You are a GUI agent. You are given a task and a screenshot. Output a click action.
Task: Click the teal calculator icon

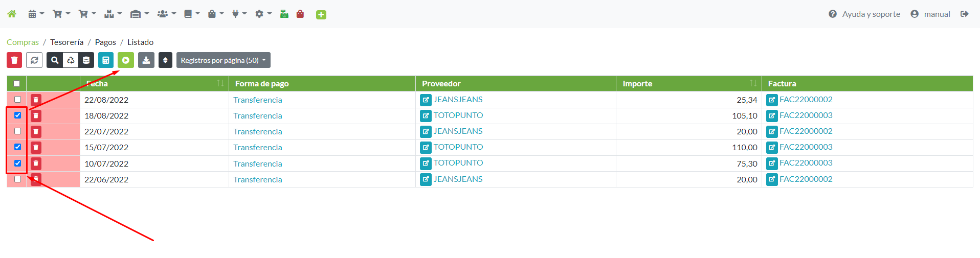click(x=106, y=60)
